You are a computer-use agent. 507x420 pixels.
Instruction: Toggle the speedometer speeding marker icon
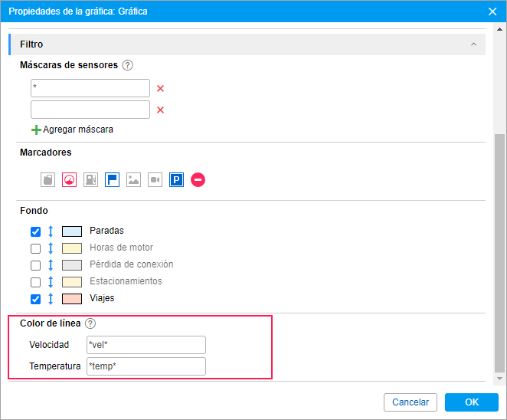[x=69, y=180]
